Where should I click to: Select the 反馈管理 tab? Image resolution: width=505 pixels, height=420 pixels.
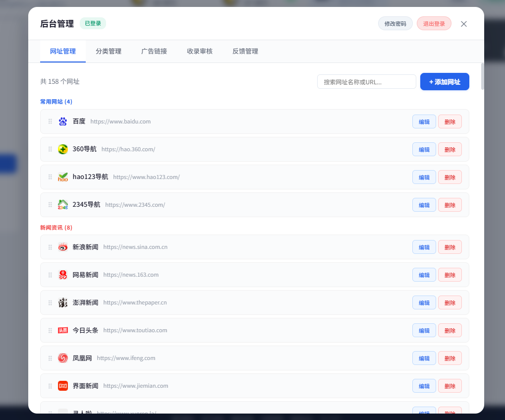245,51
